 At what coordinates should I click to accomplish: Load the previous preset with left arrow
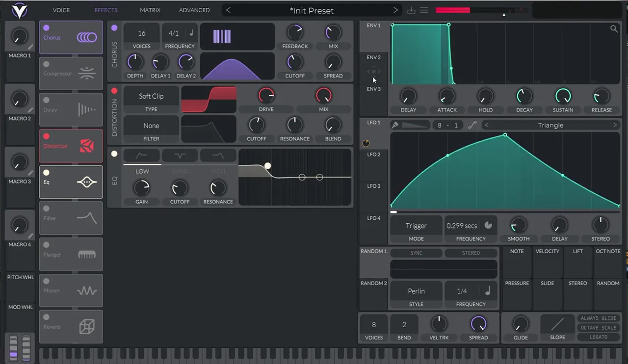click(228, 10)
